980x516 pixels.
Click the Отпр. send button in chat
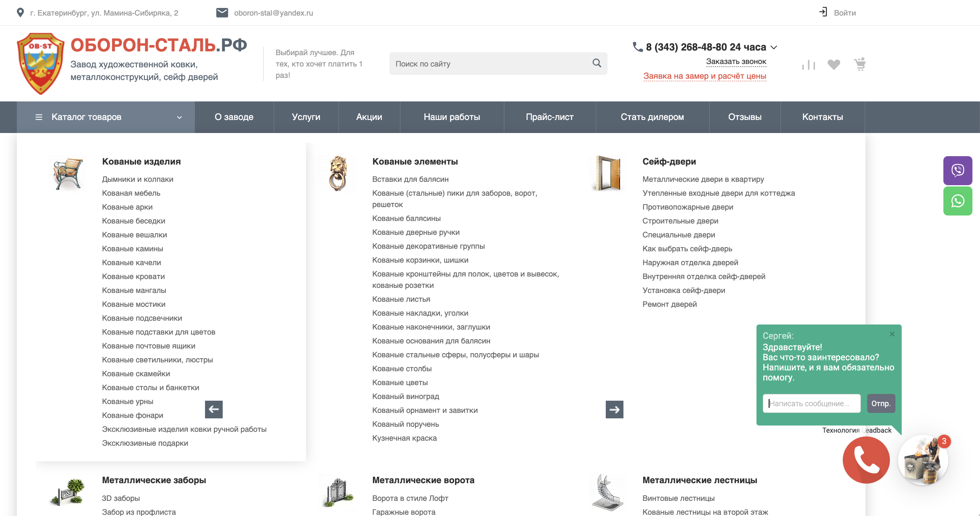click(x=881, y=403)
